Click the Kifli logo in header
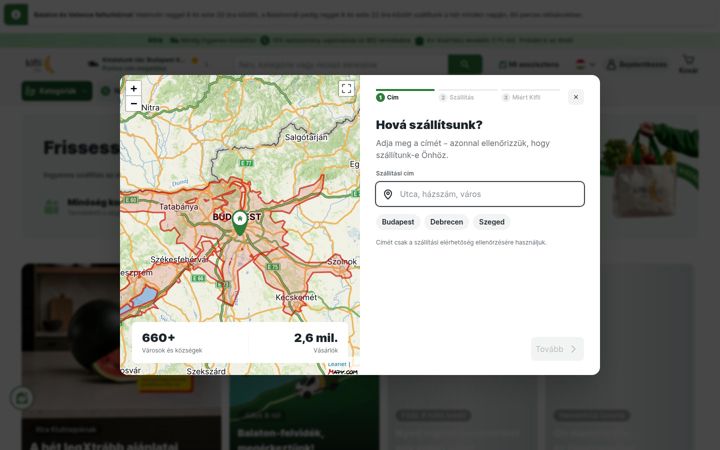This screenshot has width=720, height=450. coord(40,64)
